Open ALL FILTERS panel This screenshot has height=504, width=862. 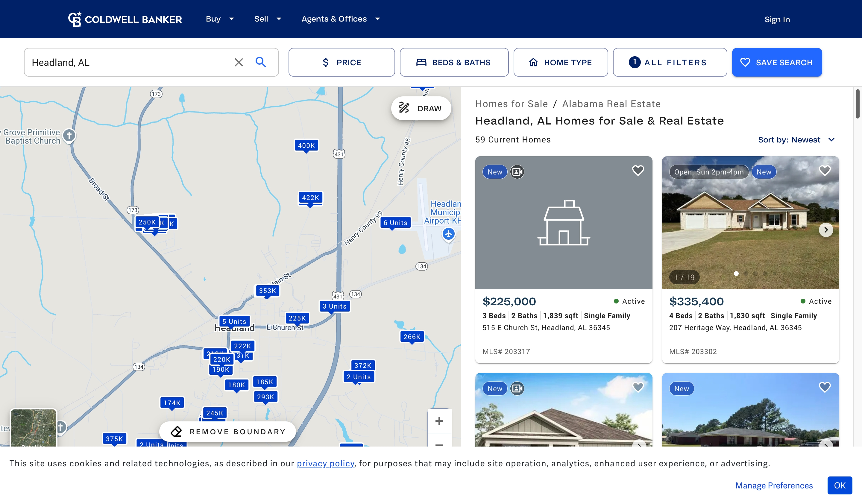pos(670,62)
